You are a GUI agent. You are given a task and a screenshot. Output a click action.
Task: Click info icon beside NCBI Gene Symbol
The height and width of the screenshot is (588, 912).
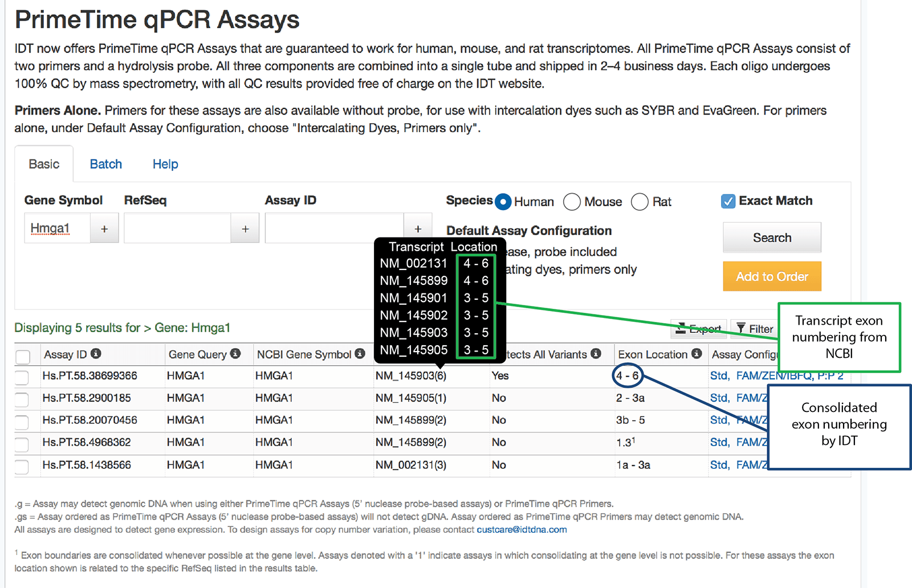point(360,354)
